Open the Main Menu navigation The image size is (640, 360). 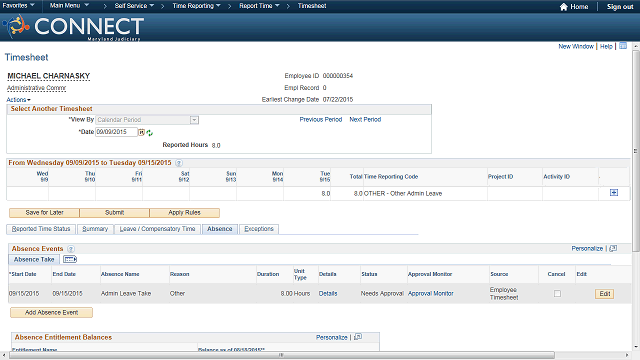click(x=69, y=6)
